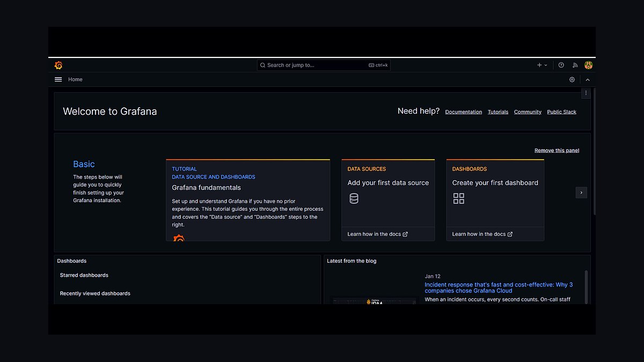Open the incident response blog post link
644x362 pixels.
[499, 287]
